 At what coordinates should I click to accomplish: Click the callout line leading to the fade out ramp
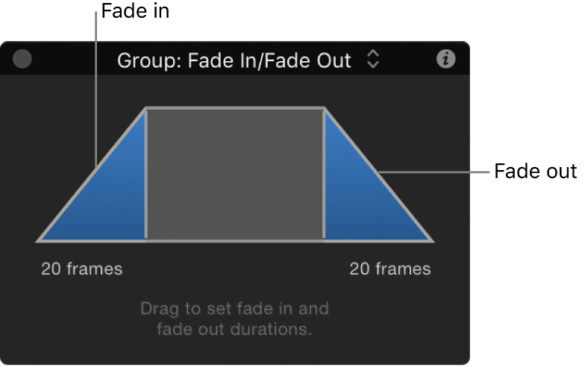[437, 172]
